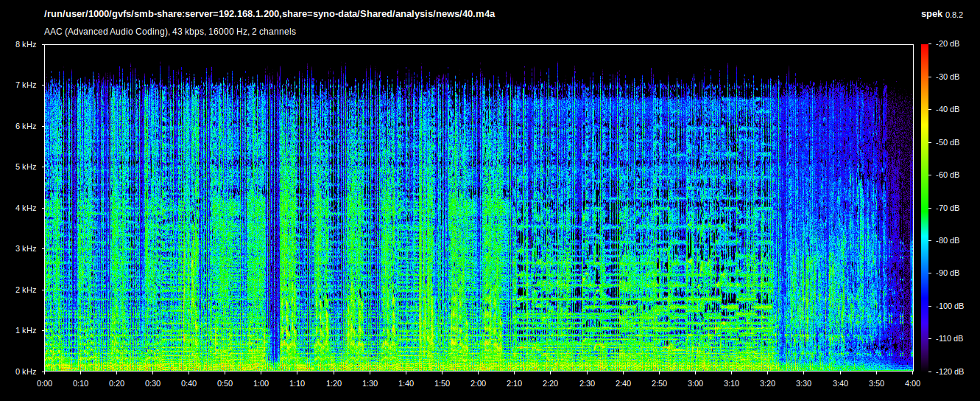Click the 0:00 time marker
Viewport: 980px width, 401px height.
[44, 384]
